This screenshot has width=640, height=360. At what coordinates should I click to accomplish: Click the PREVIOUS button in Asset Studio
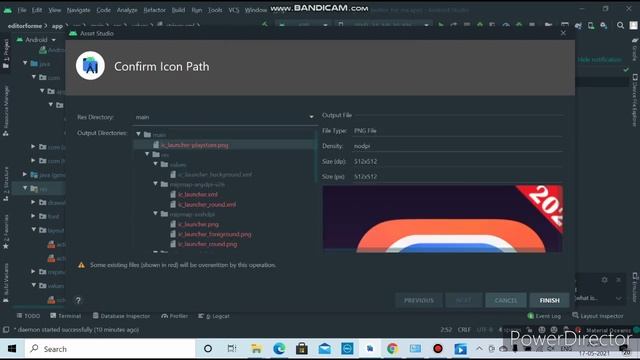coord(419,300)
